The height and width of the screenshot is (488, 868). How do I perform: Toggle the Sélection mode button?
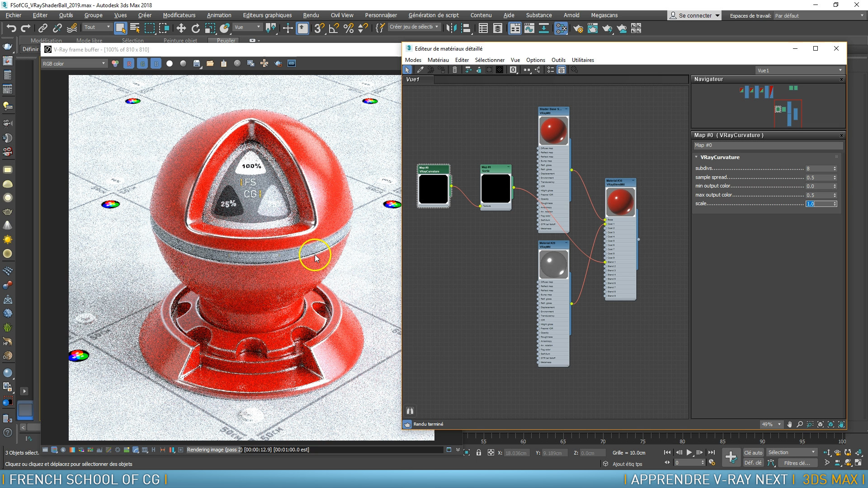click(x=132, y=40)
